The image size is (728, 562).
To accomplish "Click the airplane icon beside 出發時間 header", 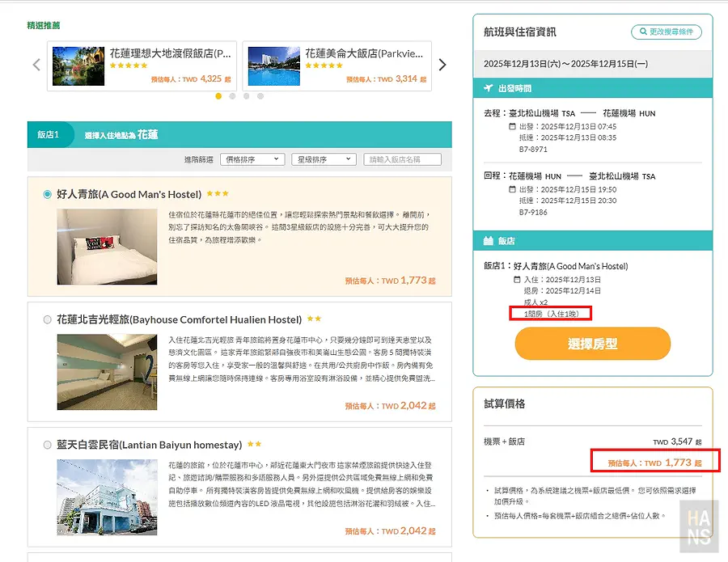I will tap(490, 87).
